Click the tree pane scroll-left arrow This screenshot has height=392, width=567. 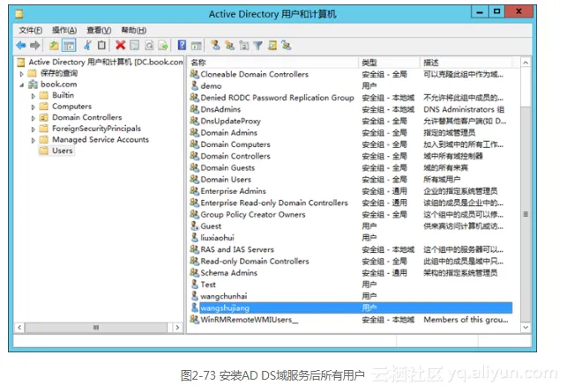coord(19,328)
